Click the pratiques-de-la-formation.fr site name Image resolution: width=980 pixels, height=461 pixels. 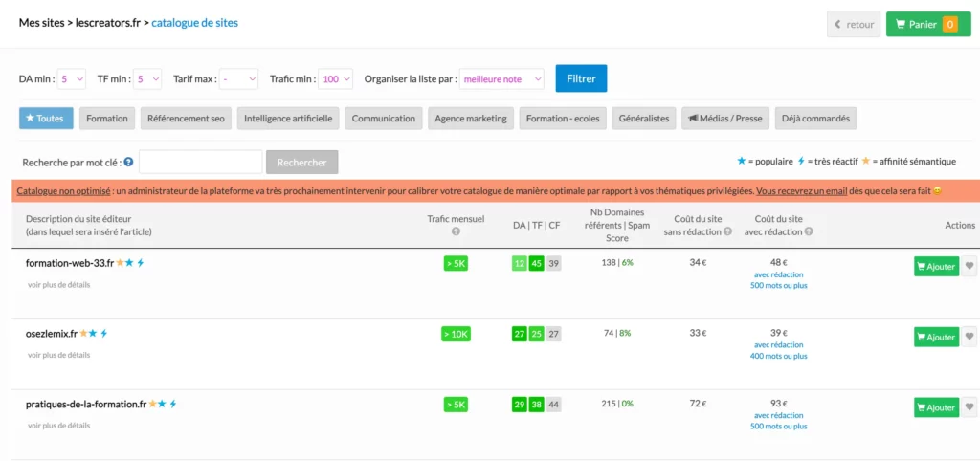86,405
